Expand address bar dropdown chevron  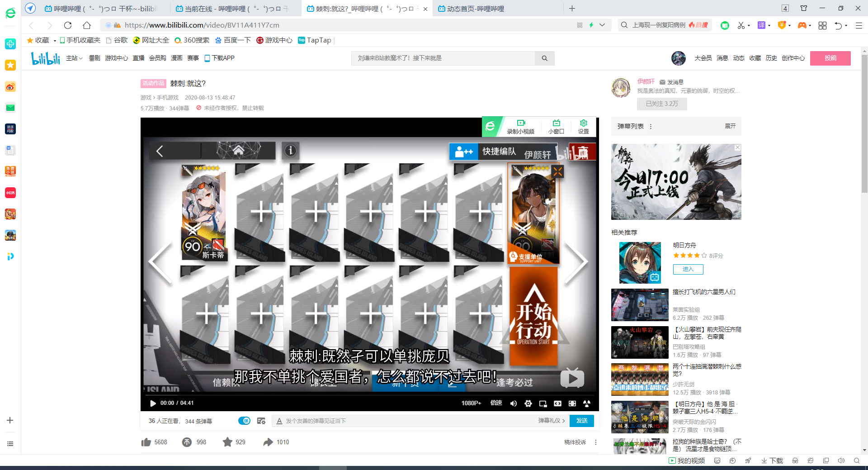point(602,25)
